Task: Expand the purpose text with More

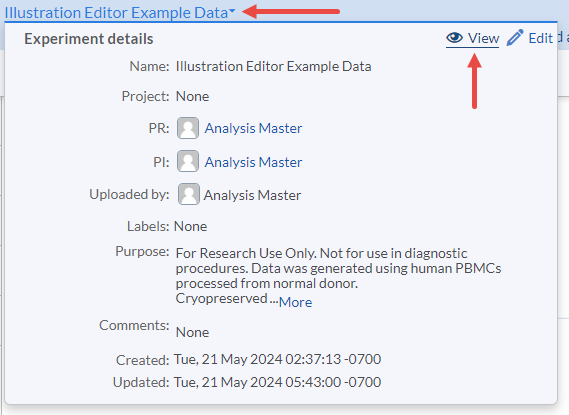Action: [295, 302]
